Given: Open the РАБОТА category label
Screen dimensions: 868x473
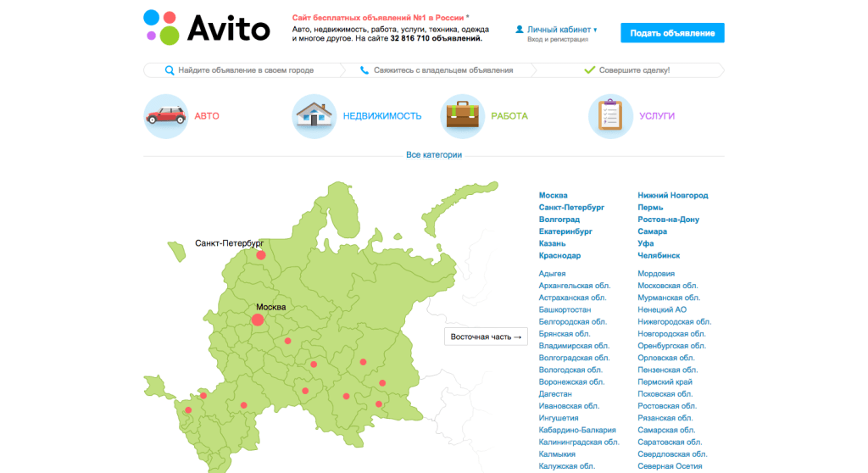Looking at the screenshot, I should pos(509,116).
